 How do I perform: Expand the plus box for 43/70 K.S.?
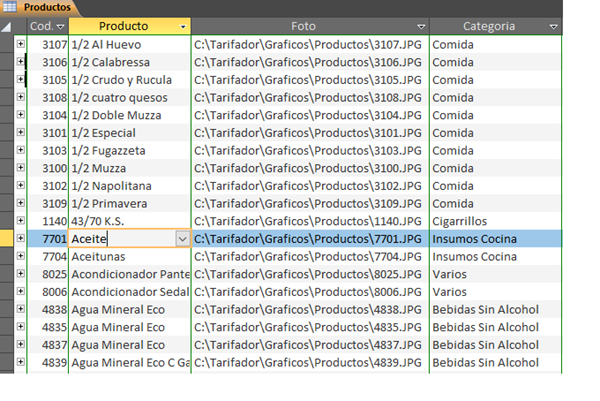click(x=21, y=221)
